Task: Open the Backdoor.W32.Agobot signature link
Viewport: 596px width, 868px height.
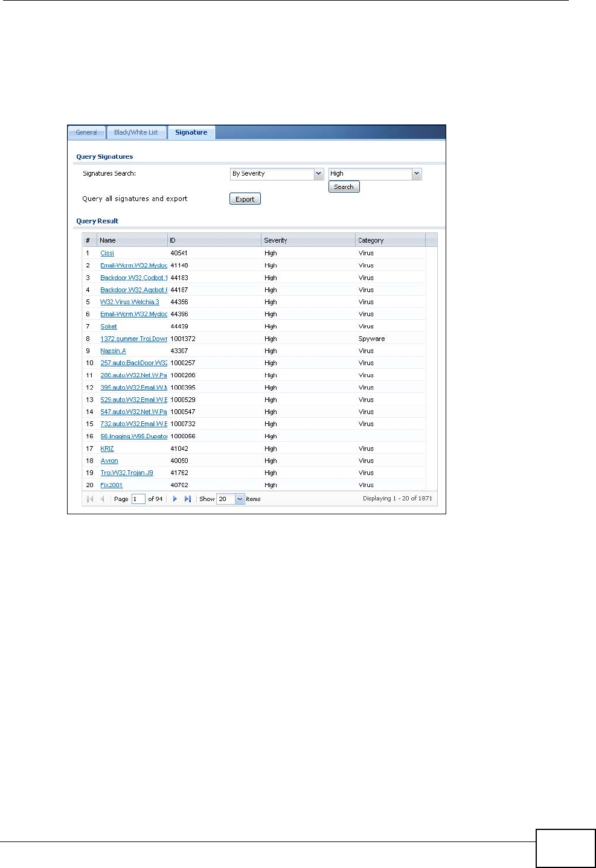Action: click(x=133, y=290)
